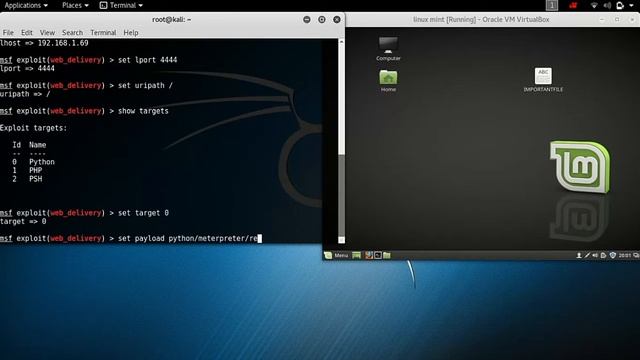The height and width of the screenshot is (360, 640).
Task: Open the Kali Places menu
Action: 75,5
